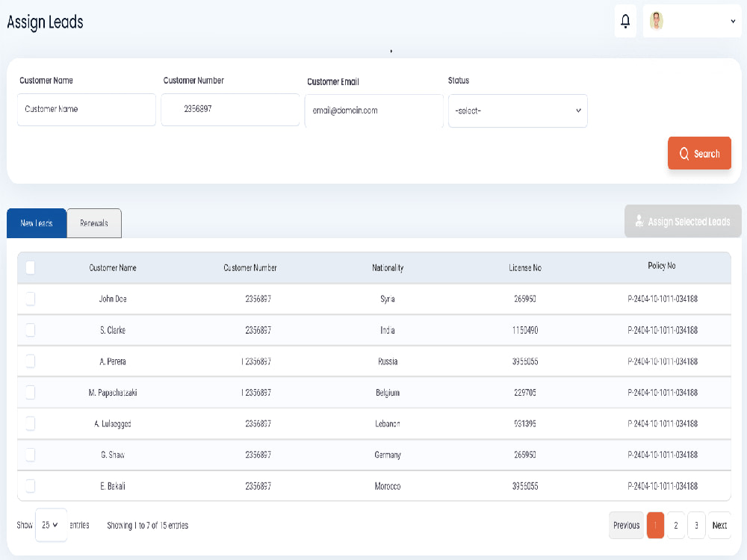Click license number 229705

(x=525, y=393)
